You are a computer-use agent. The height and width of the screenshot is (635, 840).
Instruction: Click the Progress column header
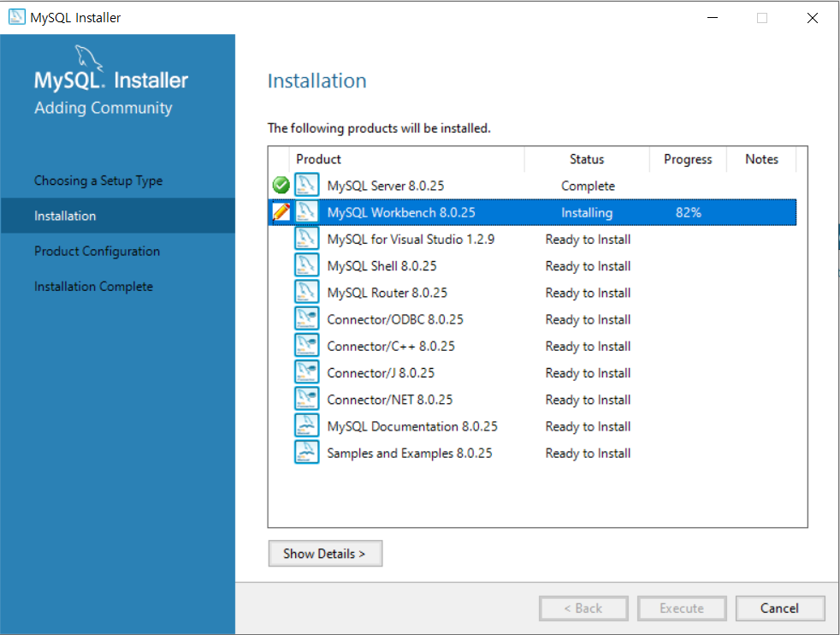click(688, 159)
